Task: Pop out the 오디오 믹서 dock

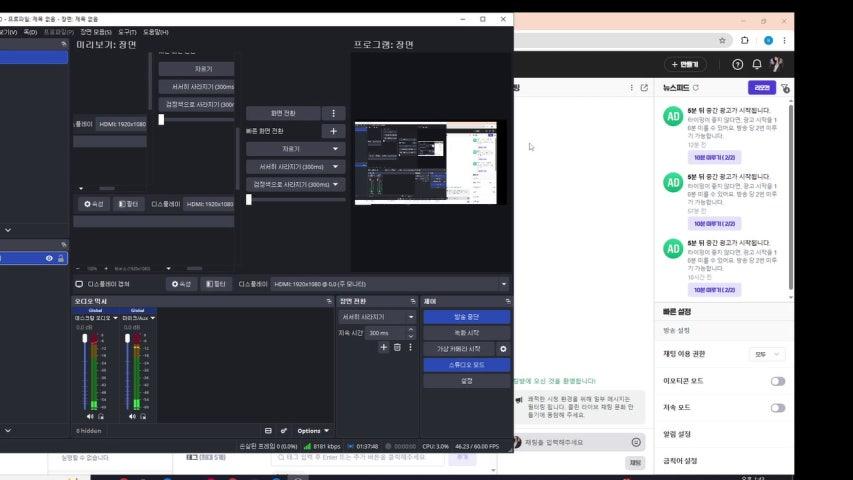Action: pos(329,301)
